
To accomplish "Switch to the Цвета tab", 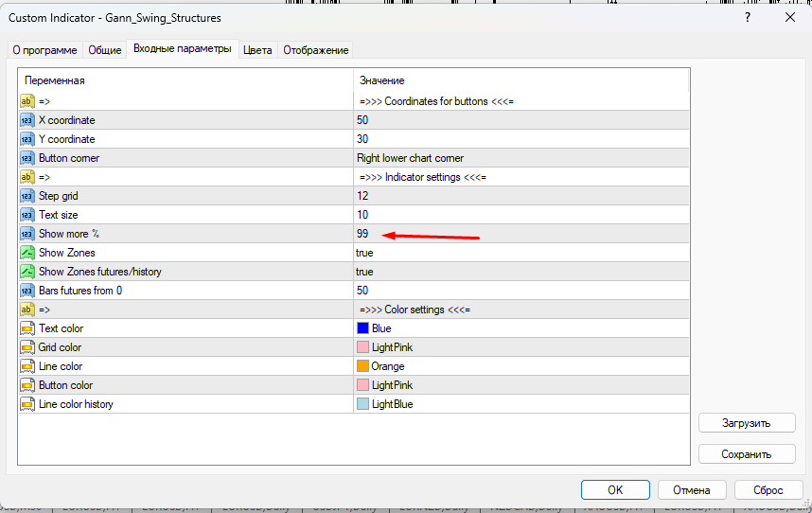I will 257,50.
